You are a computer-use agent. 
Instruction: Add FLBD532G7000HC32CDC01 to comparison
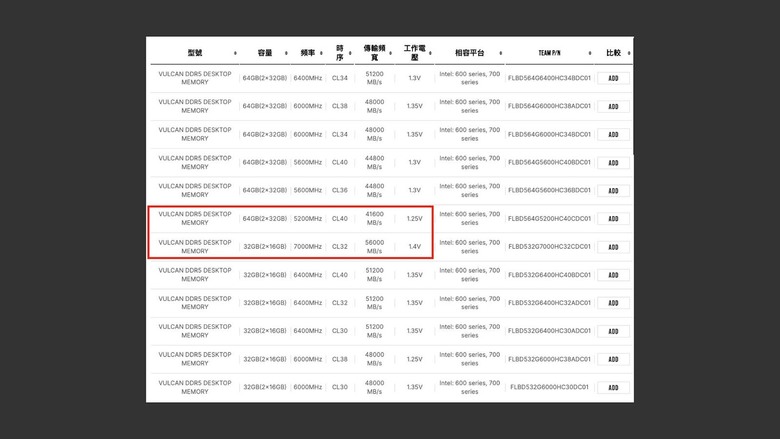point(613,247)
